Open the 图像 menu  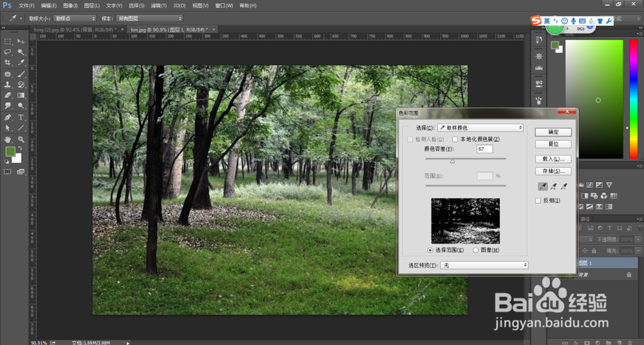click(x=70, y=6)
